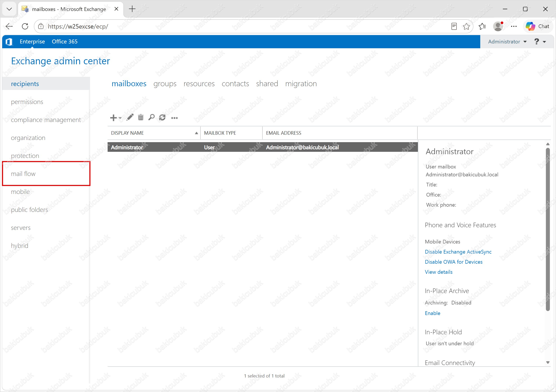Screen dimensions: 556x392
Task: Add page to favorites star icon
Action: [466, 26]
